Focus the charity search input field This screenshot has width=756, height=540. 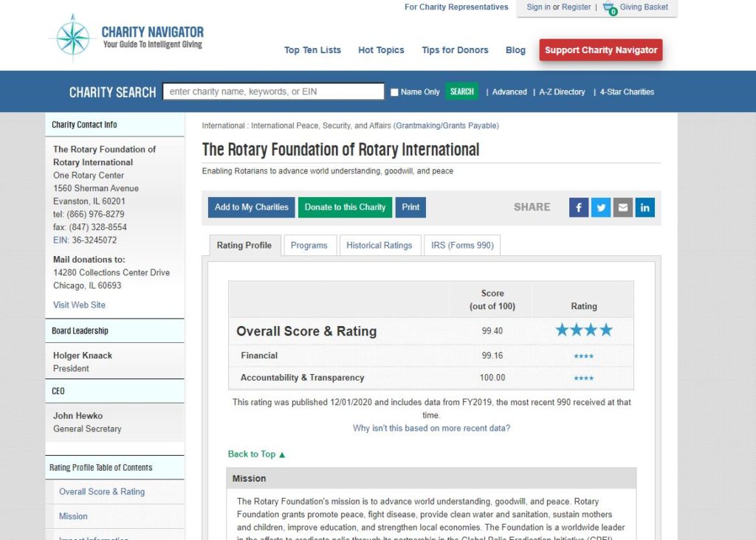[x=273, y=91]
